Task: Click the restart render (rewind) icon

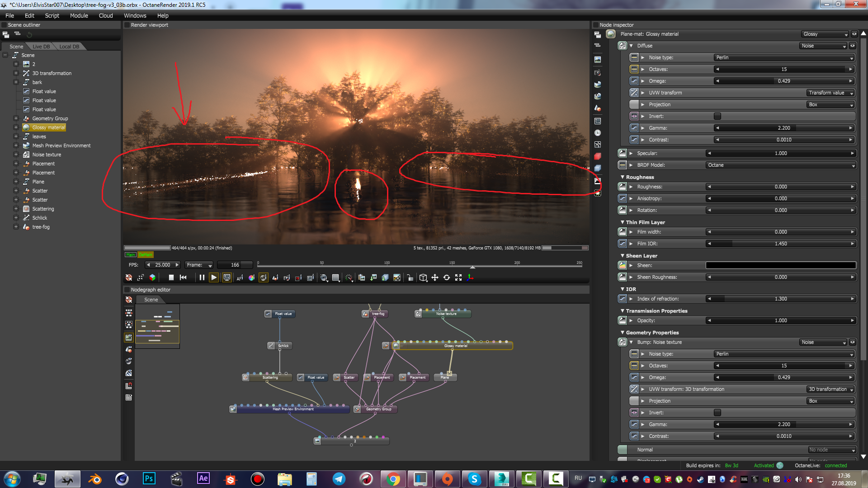Action: click(x=183, y=277)
